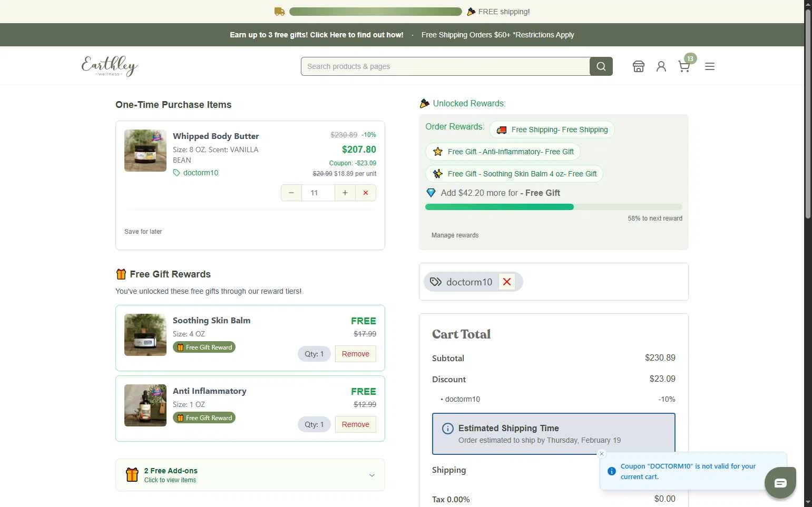Click Save for later link
Image resolution: width=812 pixels, height=507 pixels.
(143, 232)
